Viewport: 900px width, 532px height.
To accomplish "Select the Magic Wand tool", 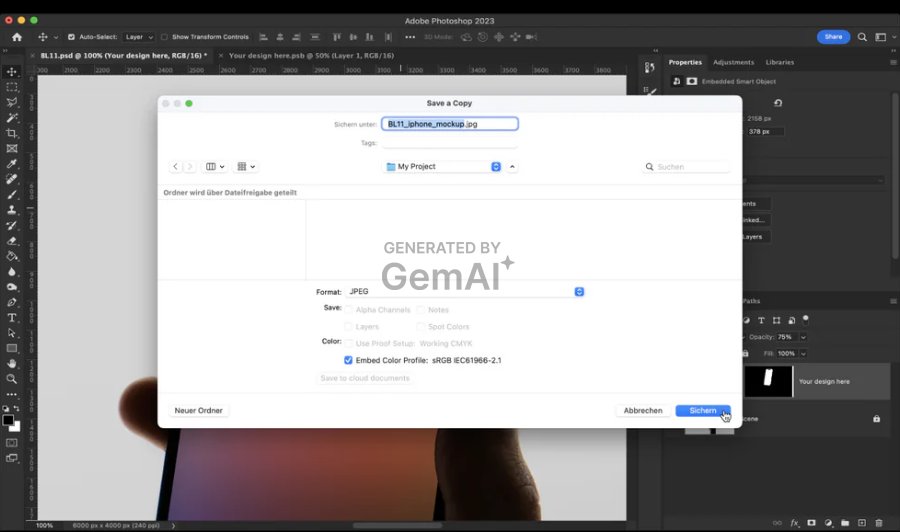I will 11,118.
